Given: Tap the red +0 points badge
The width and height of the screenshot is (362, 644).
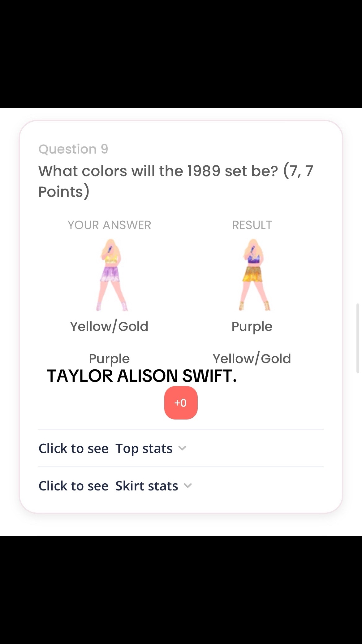Looking at the screenshot, I should 181,403.
